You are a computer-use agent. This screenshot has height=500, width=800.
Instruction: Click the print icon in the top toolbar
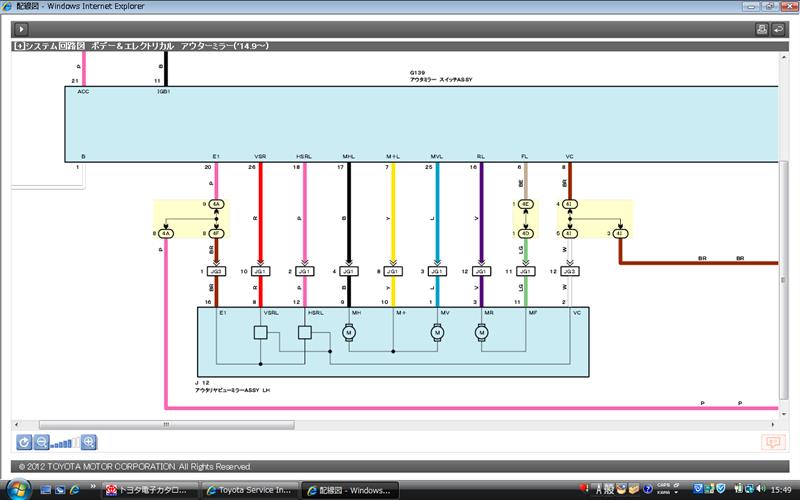763,30
